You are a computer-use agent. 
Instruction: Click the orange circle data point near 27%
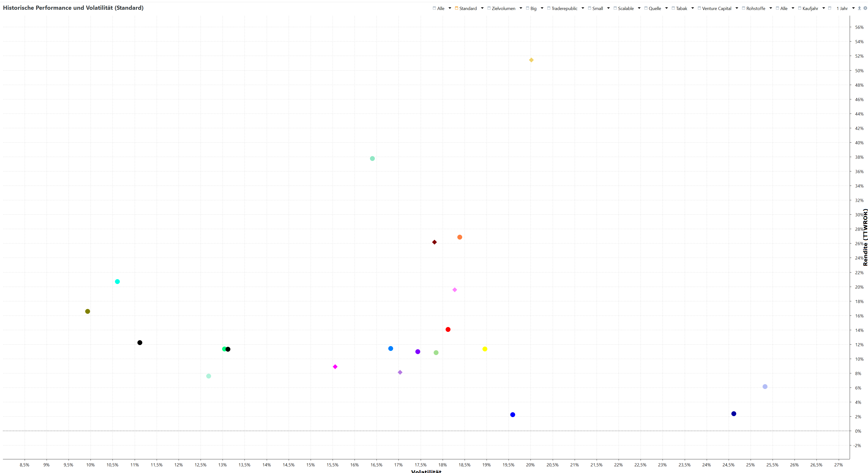[460, 237]
